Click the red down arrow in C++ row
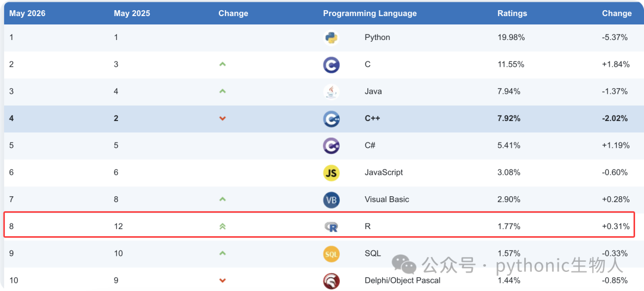 point(222,119)
